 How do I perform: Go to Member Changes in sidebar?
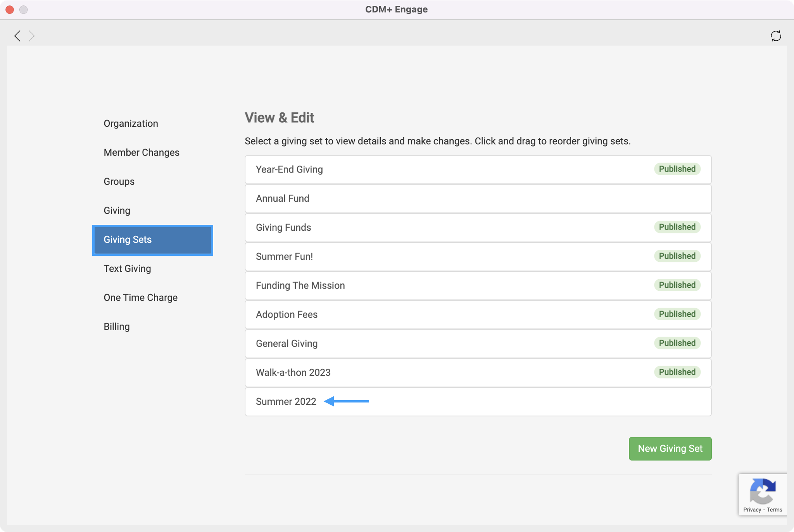pyautogui.click(x=142, y=152)
